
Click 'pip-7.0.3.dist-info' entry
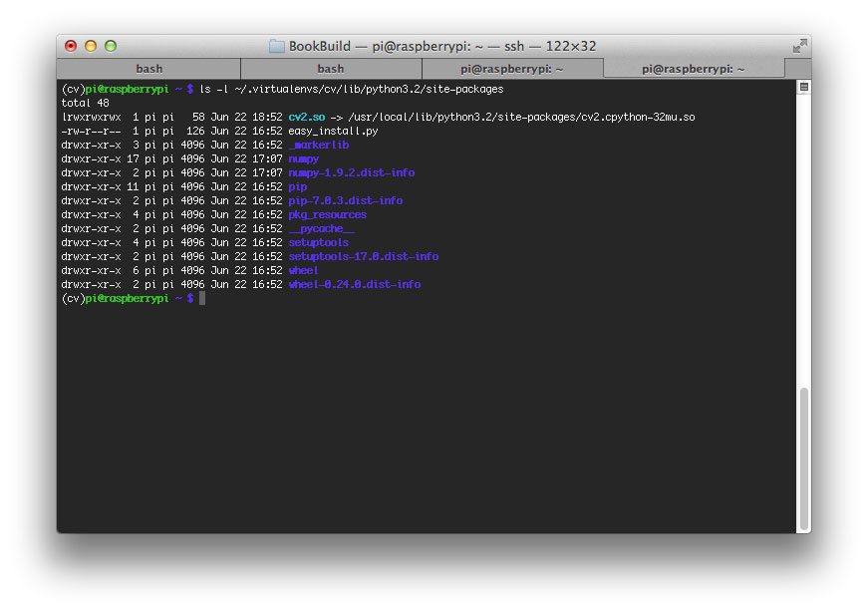click(346, 200)
